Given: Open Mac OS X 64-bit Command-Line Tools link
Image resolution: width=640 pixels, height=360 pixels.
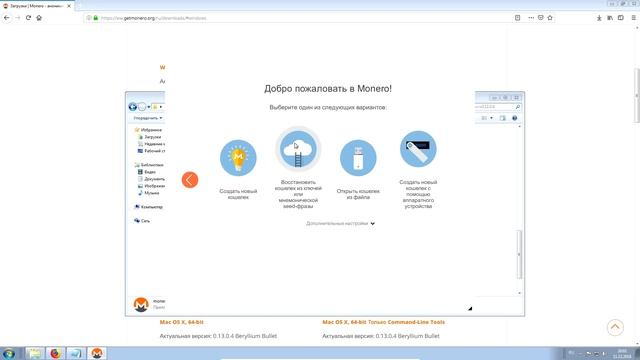Looking at the screenshot, I should tap(383, 322).
